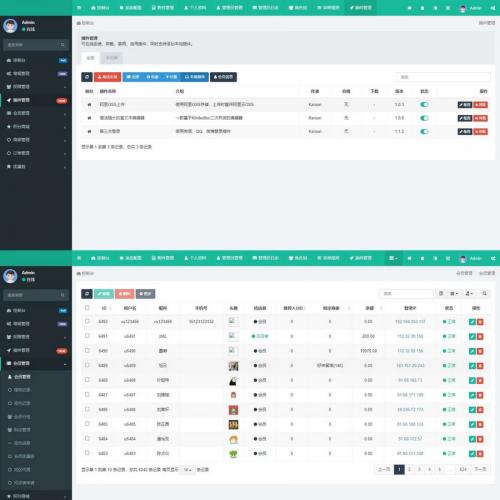Image resolution: width=500 pixels, height=500 pixels.
Task: Toggle the status switch of plugin version 1.1.2
Action: coord(424,131)
